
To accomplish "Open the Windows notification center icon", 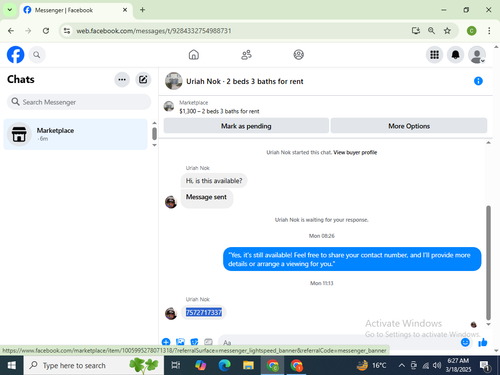I will [485, 366].
